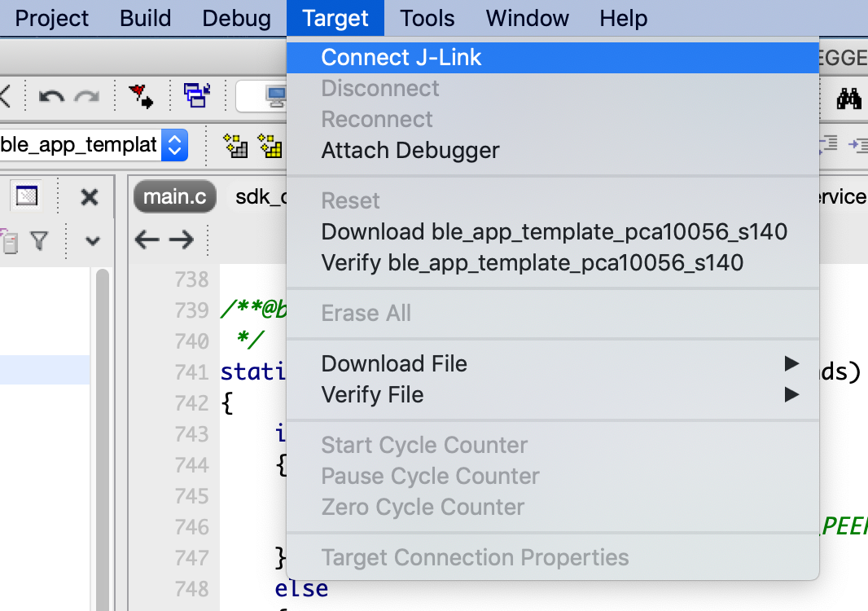Click the Redo icon in the toolbar
The width and height of the screenshot is (868, 611).
tap(85, 96)
